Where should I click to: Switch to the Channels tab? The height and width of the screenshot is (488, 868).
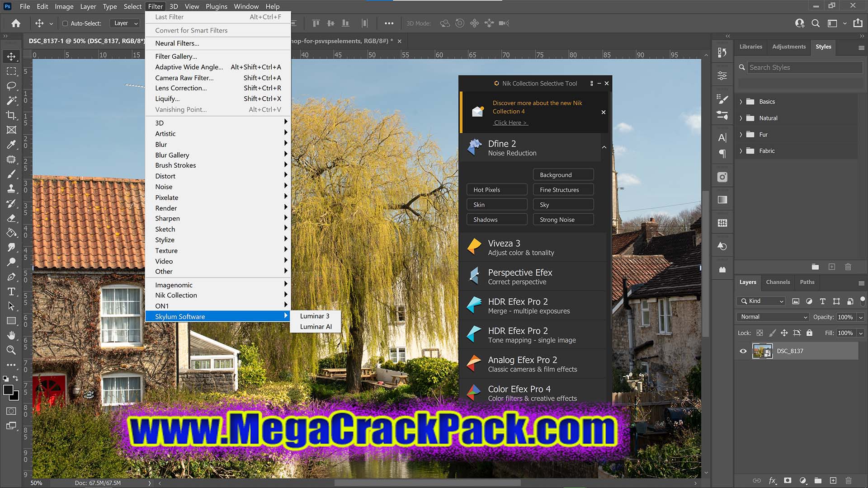point(778,282)
